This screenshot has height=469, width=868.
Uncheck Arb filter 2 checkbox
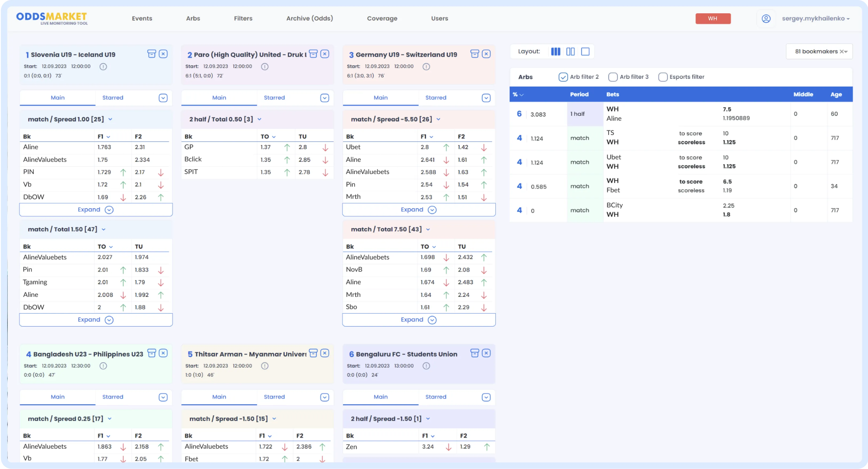point(563,77)
